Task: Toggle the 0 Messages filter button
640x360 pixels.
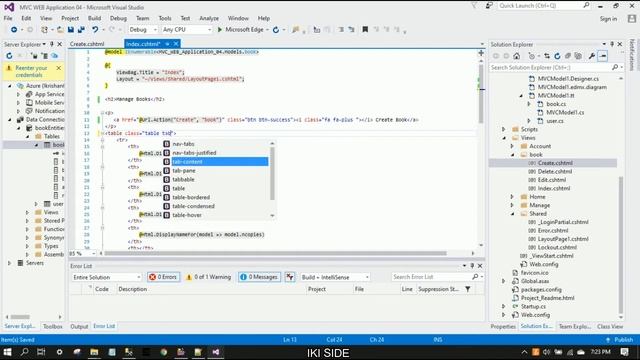Action: click(260, 277)
